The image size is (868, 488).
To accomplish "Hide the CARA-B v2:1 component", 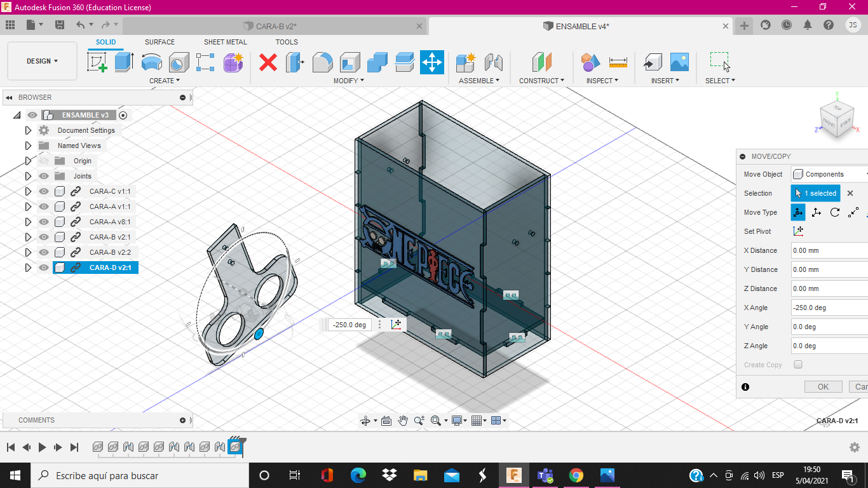I will 44,237.
